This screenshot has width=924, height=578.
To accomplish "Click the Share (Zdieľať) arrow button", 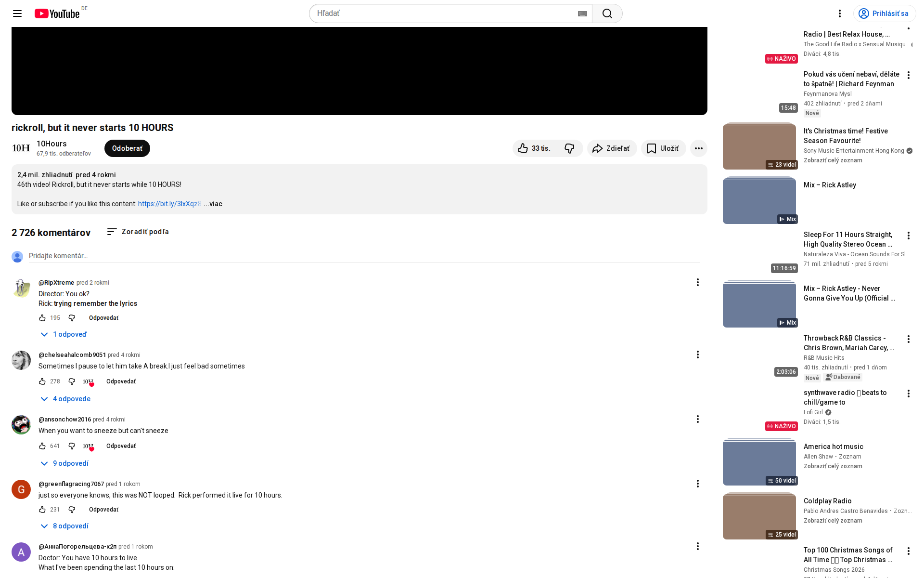I will coord(611,148).
